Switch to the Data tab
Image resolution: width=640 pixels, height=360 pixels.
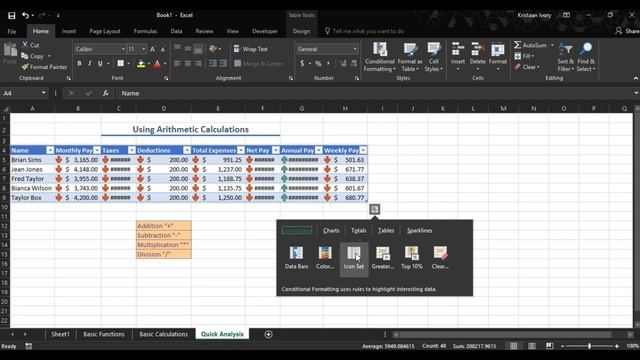tap(176, 31)
